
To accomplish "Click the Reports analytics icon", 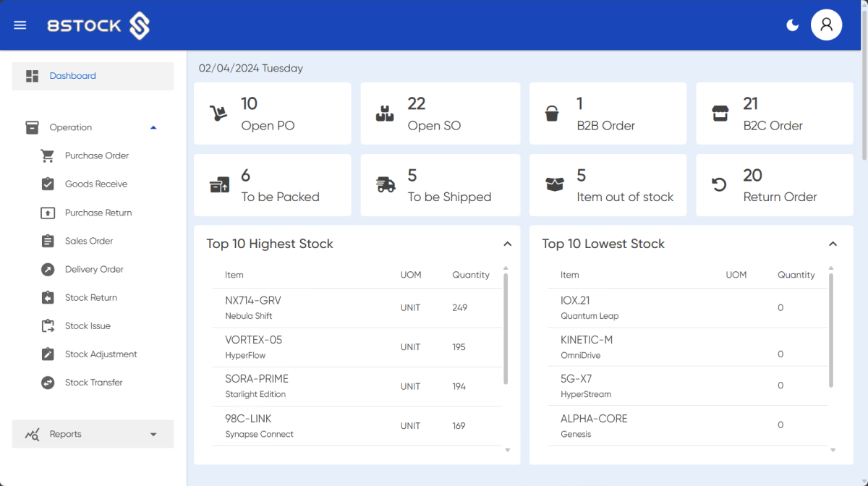I will [x=32, y=434].
